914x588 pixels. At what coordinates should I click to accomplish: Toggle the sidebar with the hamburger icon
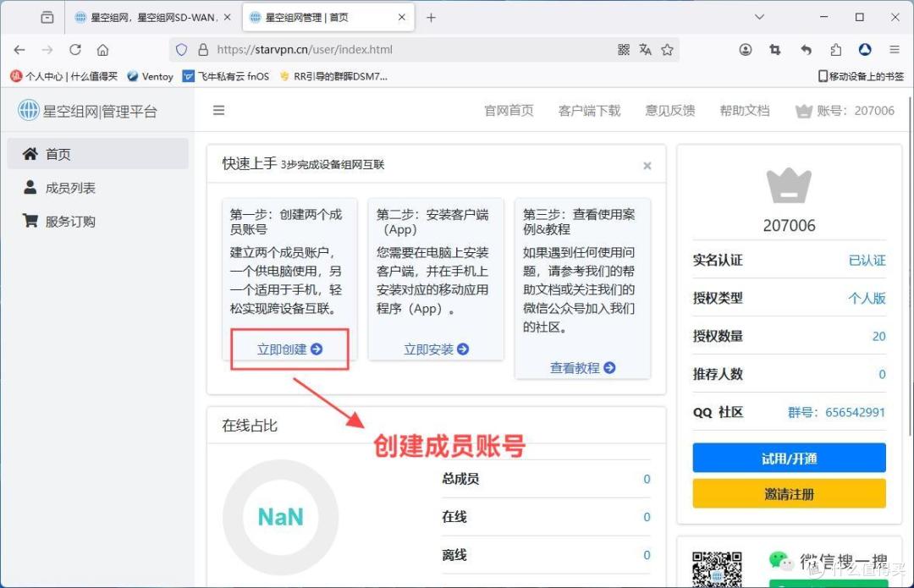[x=218, y=110]
